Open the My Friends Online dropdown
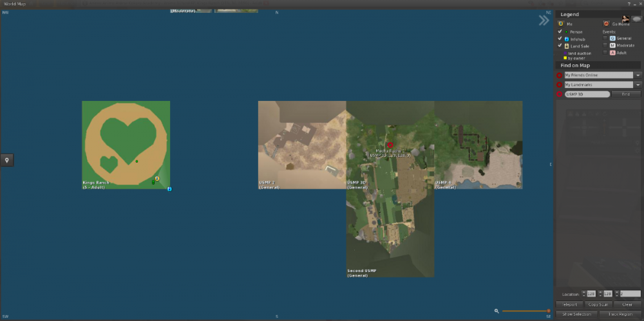644x321 pixels. pyautogui.click(x=638, y=75)
